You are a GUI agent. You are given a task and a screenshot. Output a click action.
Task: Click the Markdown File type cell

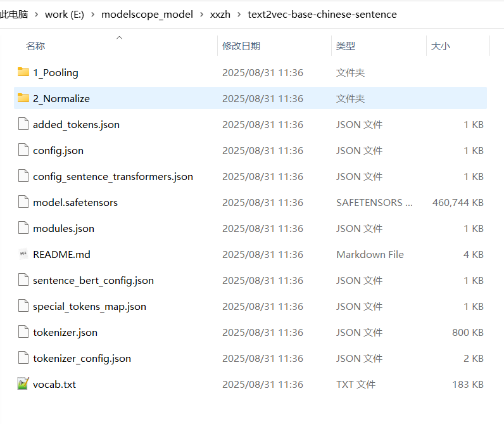click(x=370, y=255)
